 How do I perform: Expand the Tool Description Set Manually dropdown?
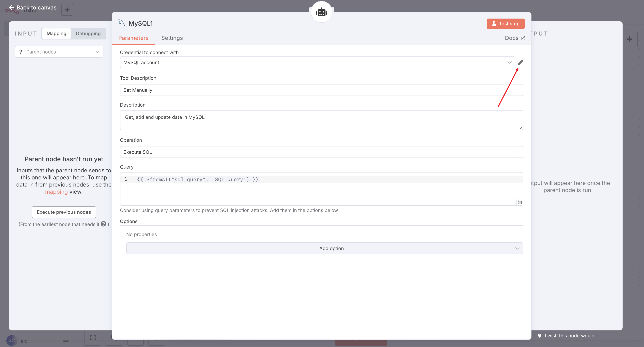click(x=321, y=90)
